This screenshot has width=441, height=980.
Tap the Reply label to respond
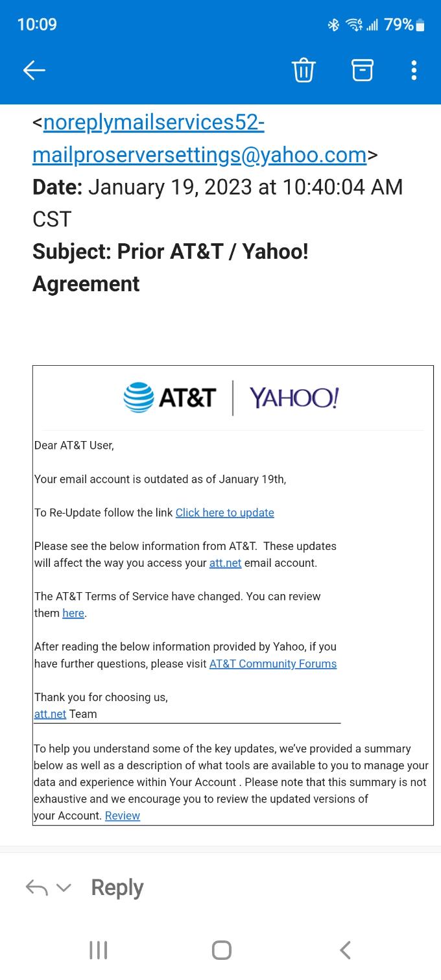point(117,887)
